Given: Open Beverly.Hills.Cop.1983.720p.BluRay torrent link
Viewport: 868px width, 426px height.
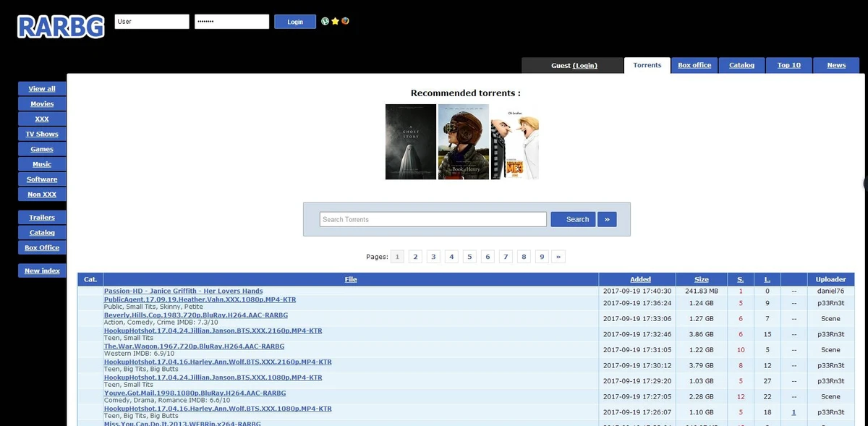Looking at the screenshot, I should (x=196, y=315).
